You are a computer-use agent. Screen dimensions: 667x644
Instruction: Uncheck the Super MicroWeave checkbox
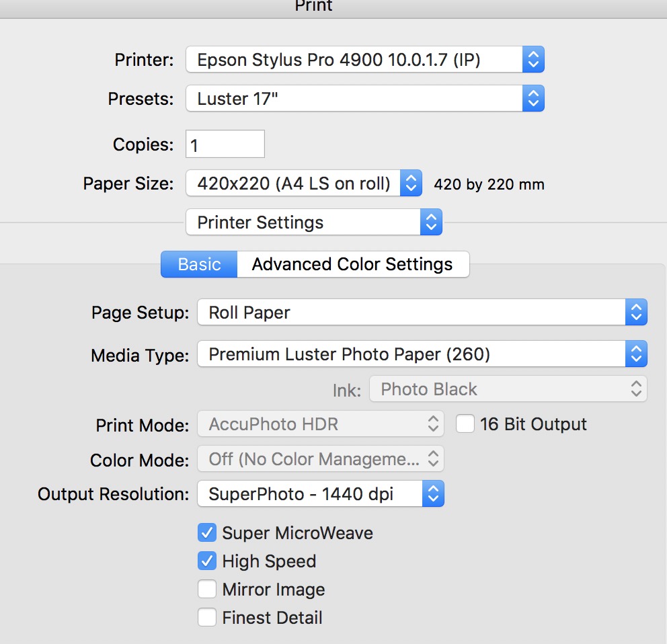(x=207, y=533)
